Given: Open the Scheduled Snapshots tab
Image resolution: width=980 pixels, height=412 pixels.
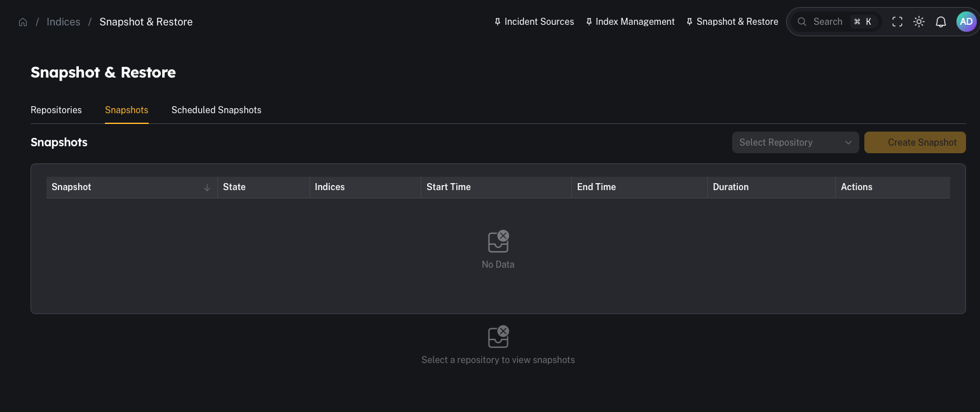Looking at the screenshot, I should (216, 110).
